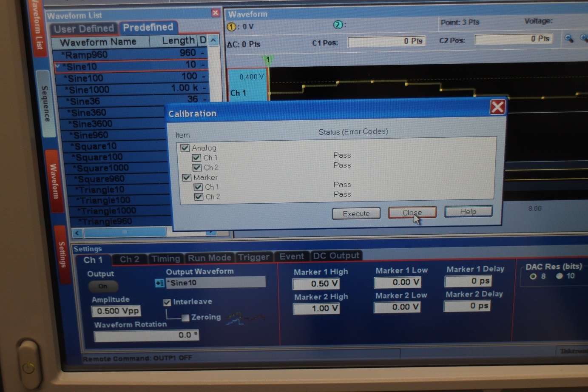Uncheck Marker Ch 2 calibration item
The width and height of the screenshot is (588, 392).
coord(199,196)
